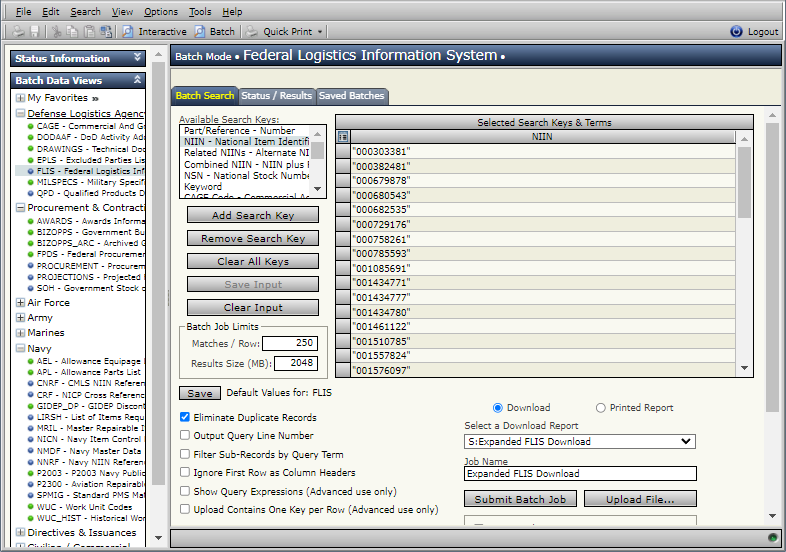Open Select a Download Report dropdown
Screen dimensions: 786x552
click(580, 441)
